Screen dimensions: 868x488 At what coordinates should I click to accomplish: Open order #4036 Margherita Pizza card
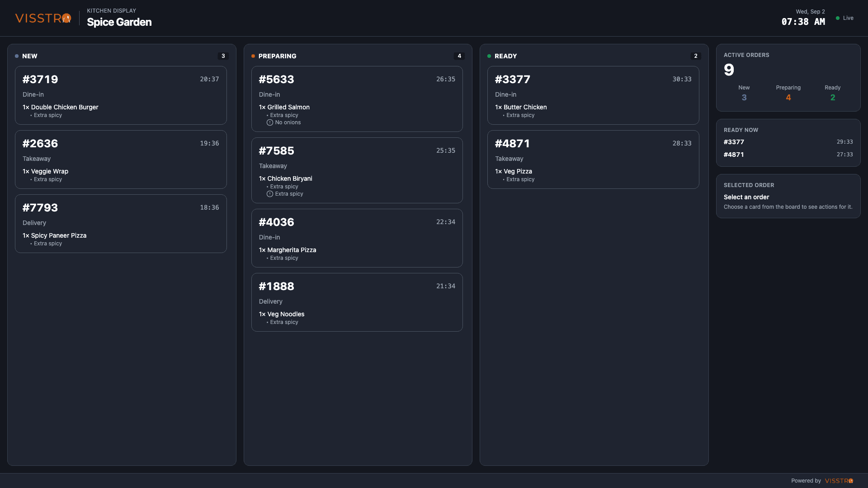click(357, 238)
